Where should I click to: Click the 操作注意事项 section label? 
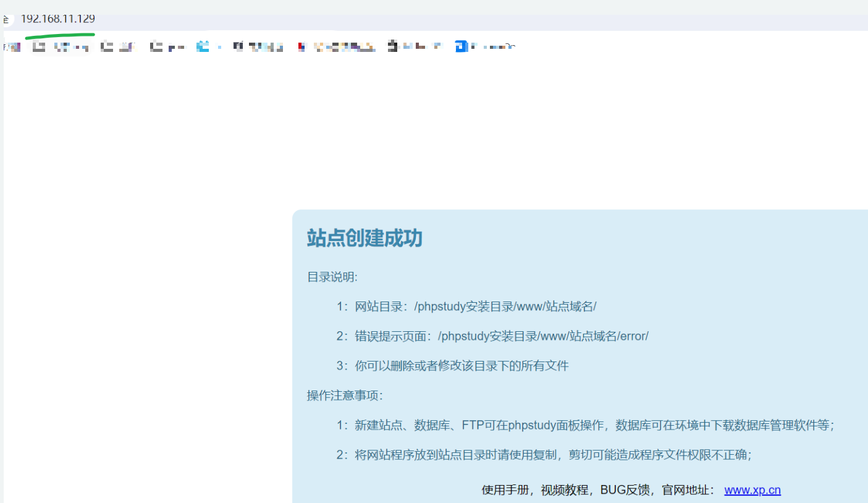(345, 395)
